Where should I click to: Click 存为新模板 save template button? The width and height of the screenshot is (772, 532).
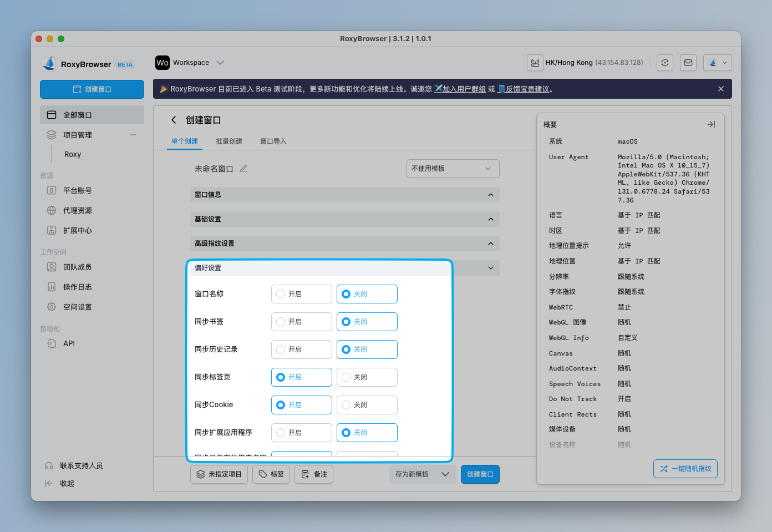(412, 474)
